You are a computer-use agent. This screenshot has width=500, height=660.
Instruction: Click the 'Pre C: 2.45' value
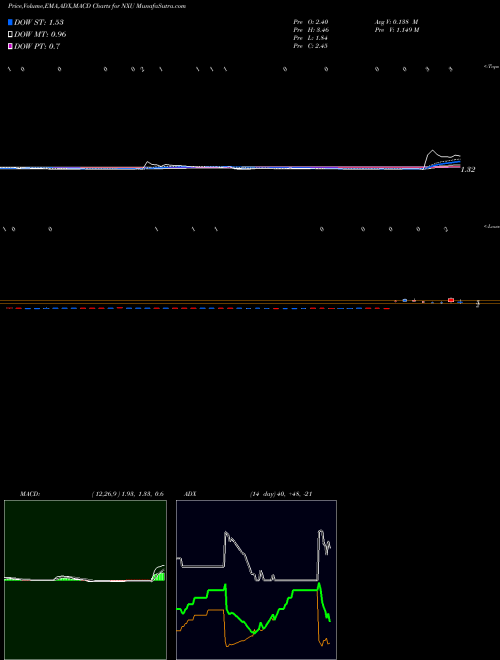coord(311,46)
